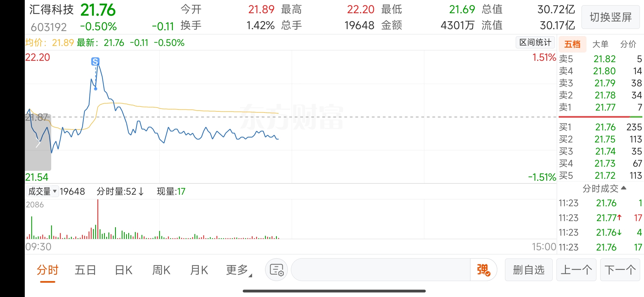Viewport: 644px width, 297px height.
Task: Switch to the 日K chart tab
Action: pos(124,270)
